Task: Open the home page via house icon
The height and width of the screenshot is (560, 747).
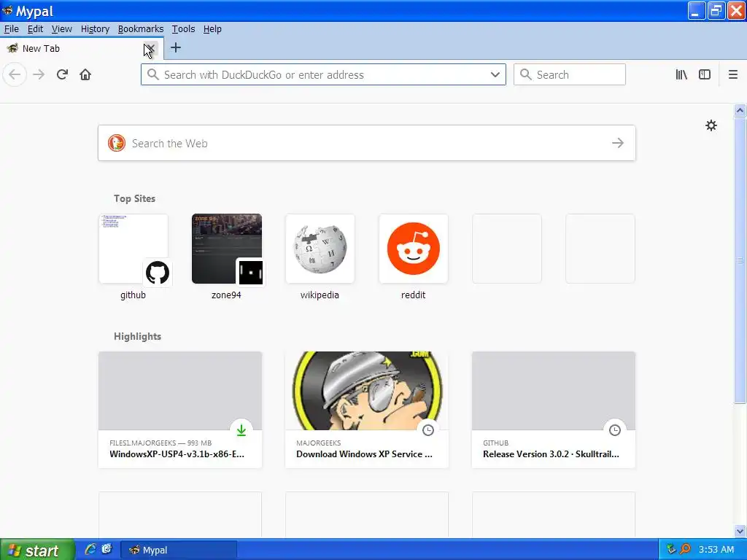Action: [85, 75]
